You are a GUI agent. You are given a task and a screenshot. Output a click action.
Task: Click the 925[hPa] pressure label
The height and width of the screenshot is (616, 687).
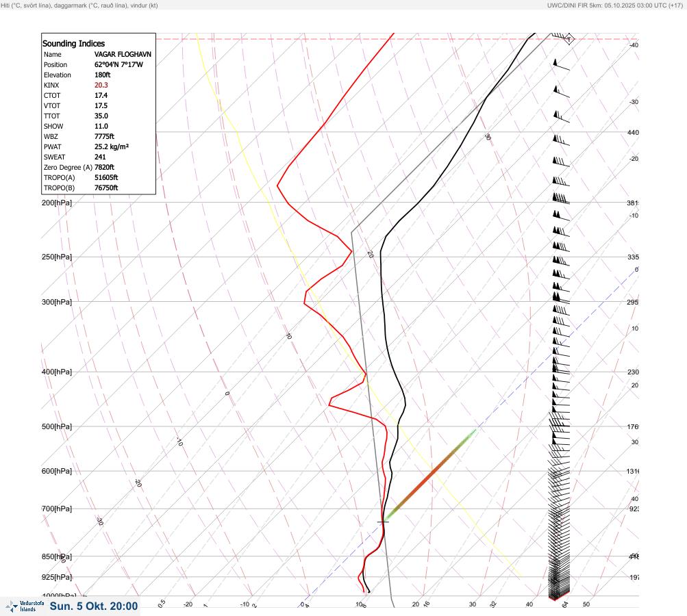[x=57, y=577]
